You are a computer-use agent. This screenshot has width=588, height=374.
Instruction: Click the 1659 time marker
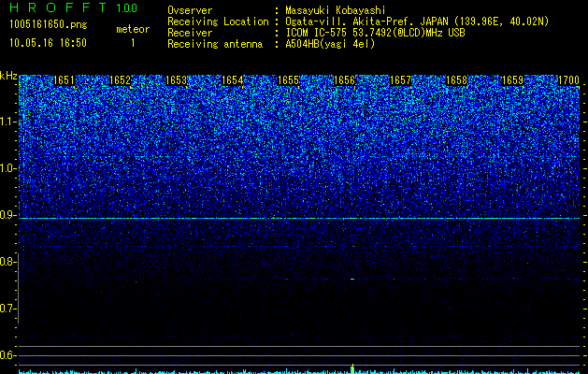point(512,80)
